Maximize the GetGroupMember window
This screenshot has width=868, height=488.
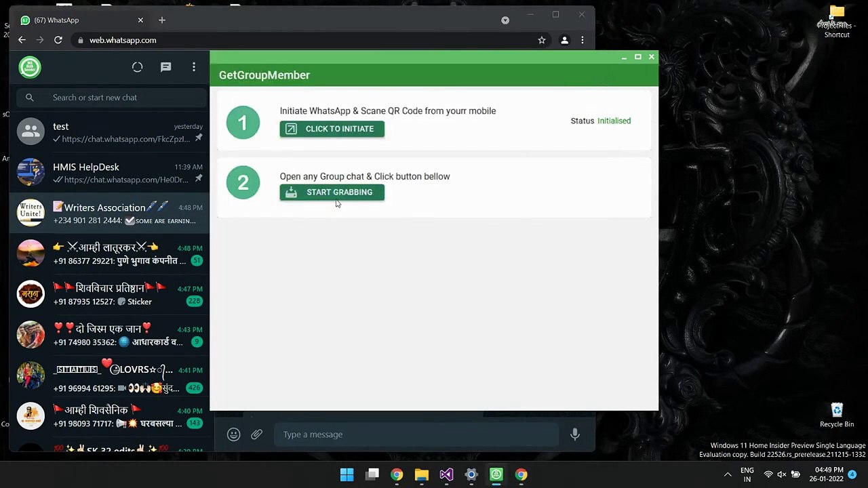point(638,57)
